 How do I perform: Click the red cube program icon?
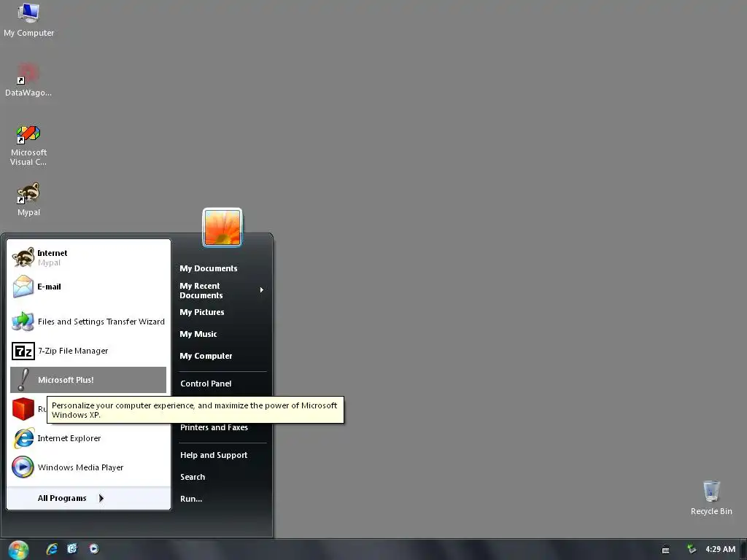tap(23, 409)
